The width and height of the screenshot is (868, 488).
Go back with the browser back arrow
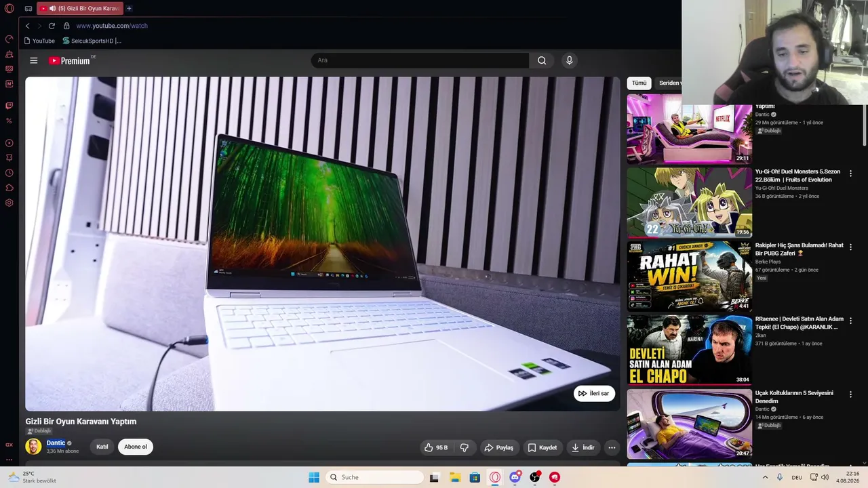click(27, 26)
